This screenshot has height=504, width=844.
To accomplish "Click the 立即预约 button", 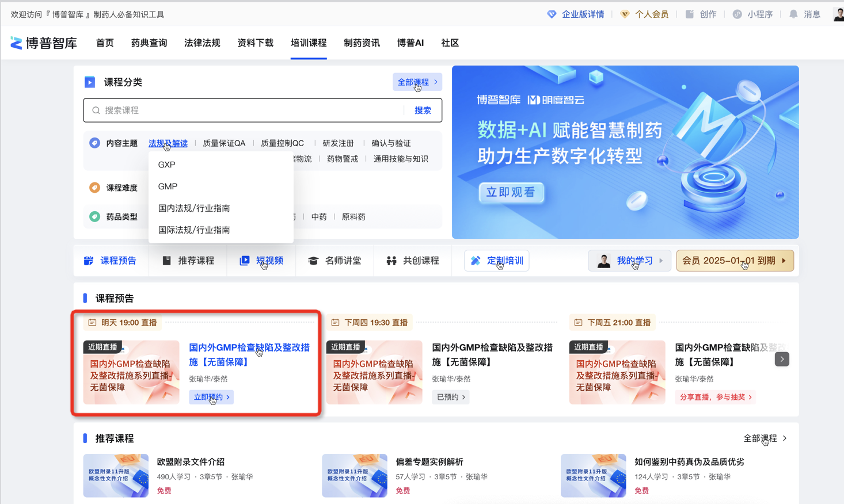I will coord(211,397).
